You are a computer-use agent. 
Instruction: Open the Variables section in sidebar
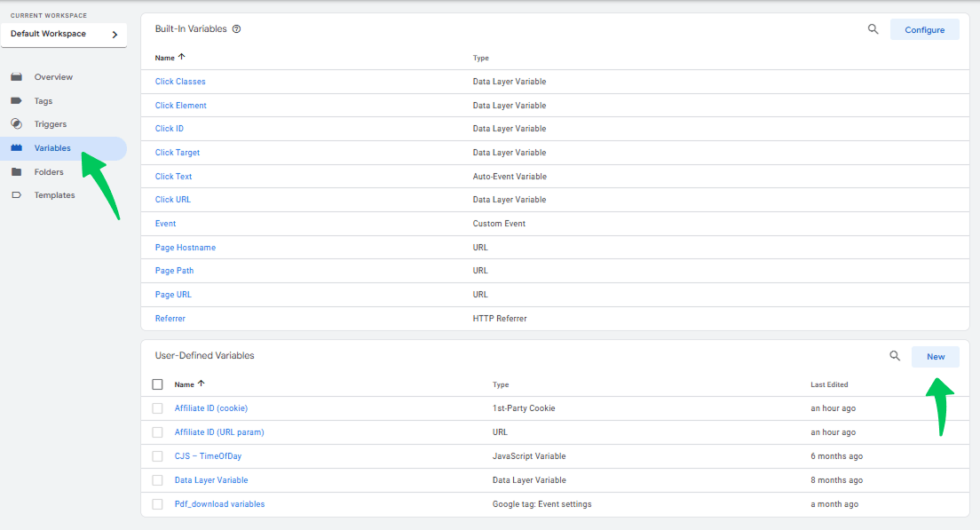(x=52, y=148)
